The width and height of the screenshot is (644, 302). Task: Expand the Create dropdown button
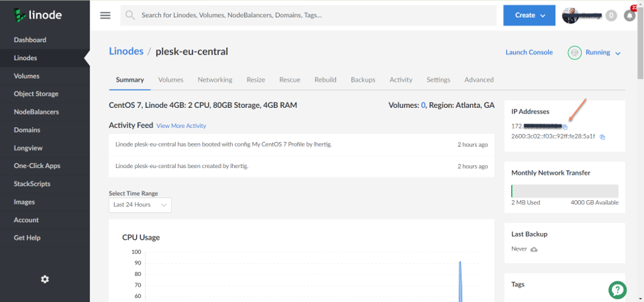tap(530, 15)
